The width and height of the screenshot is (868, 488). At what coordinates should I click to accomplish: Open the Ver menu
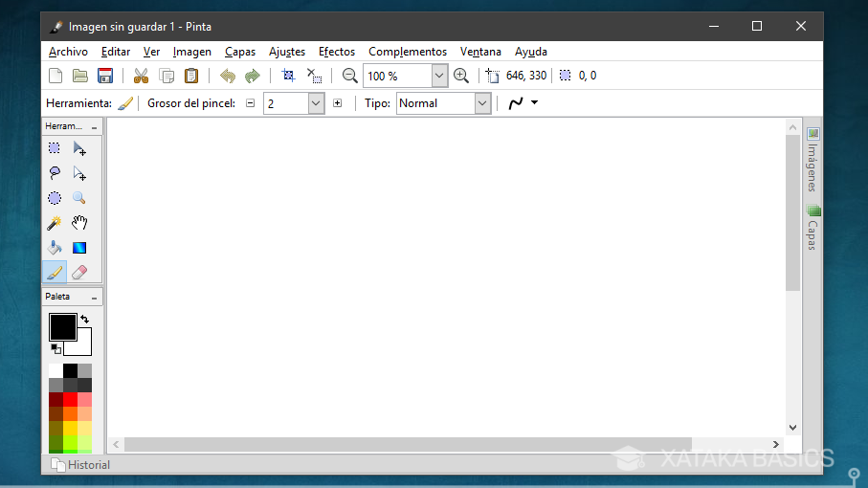[x=151, y=52]
